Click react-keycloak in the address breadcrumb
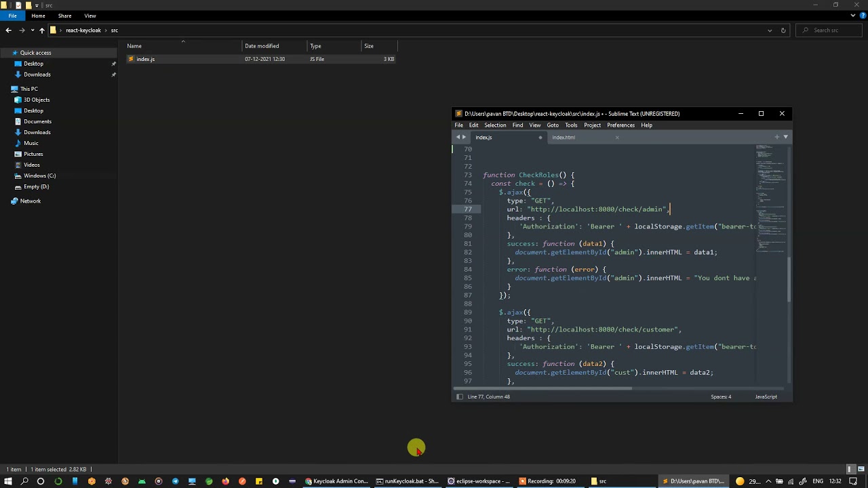Screen dimensions: 868x488 [83, 30]
